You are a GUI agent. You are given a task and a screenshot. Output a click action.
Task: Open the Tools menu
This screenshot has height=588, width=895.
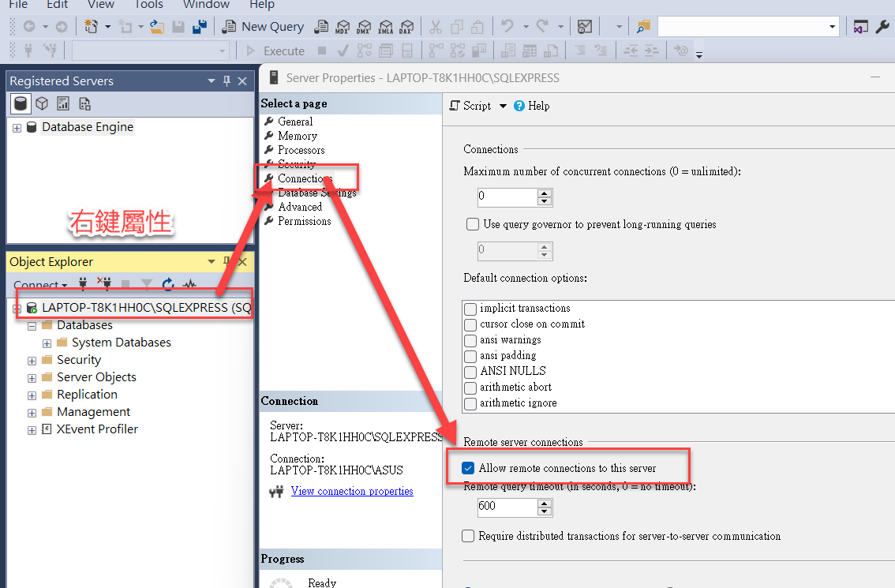[148, 6]
